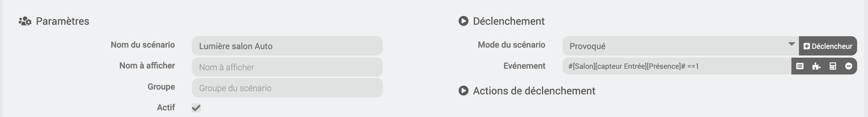Expand the Actions de déclenchement section

pos(534,91)
